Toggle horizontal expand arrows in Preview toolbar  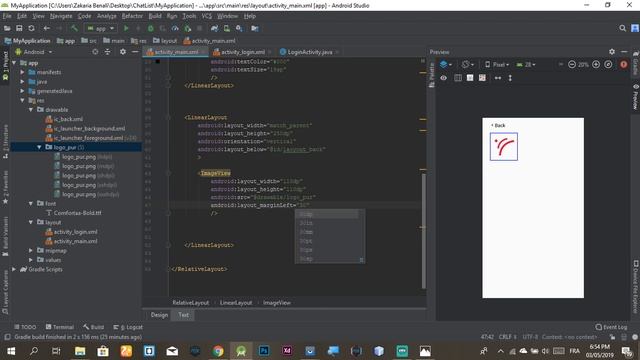[498, 78]
